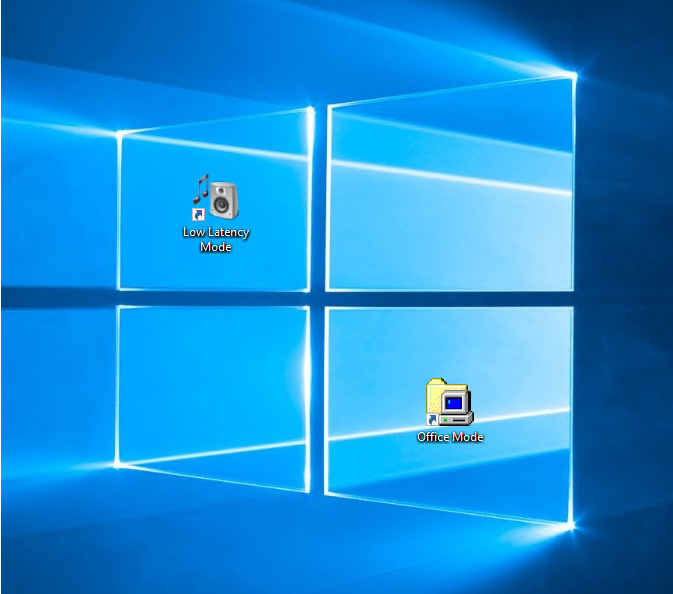The image size is (673, 594).
Task: Click the "Office Mode" label text
Action: point(450,437)
